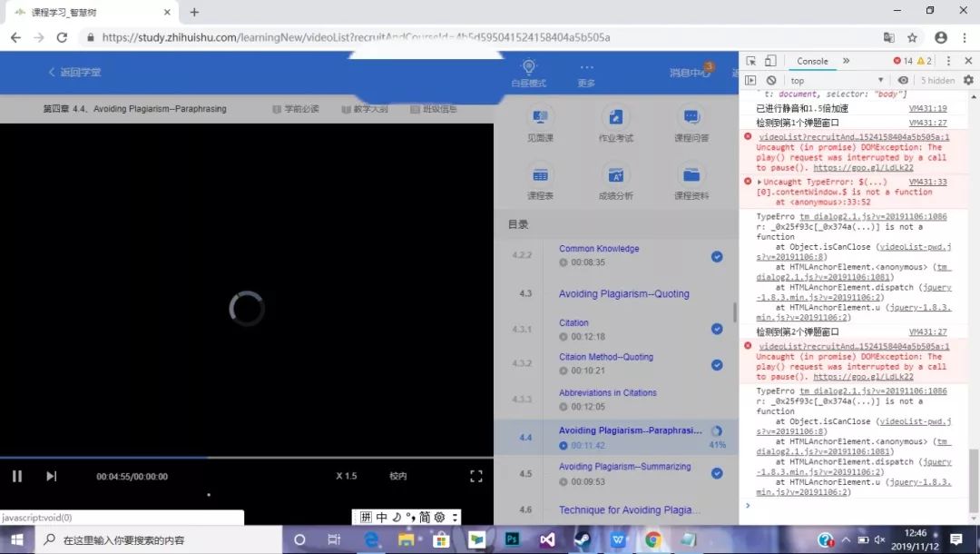Click the Windows taskbar search box

click(136, 538)
